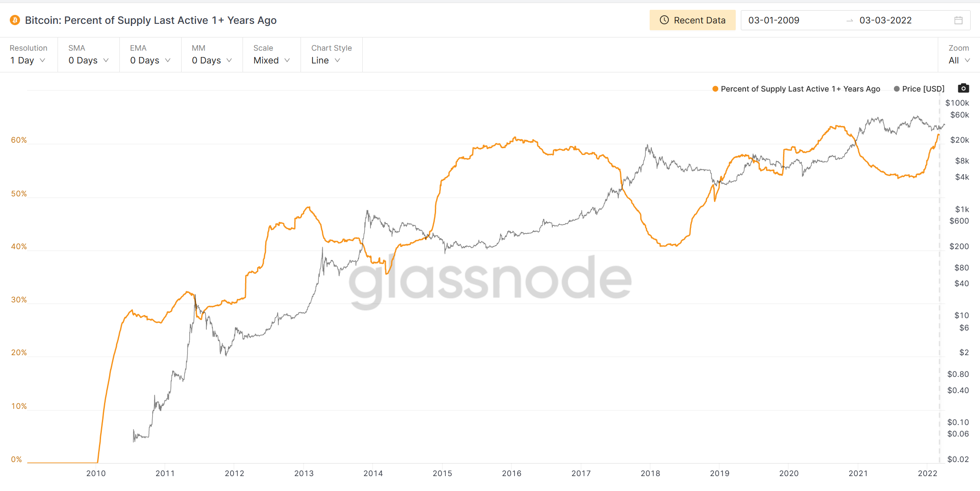This screenshot has height=491, width=980.
Task: Open the EMA days dropdown
Action: point(150,60)
